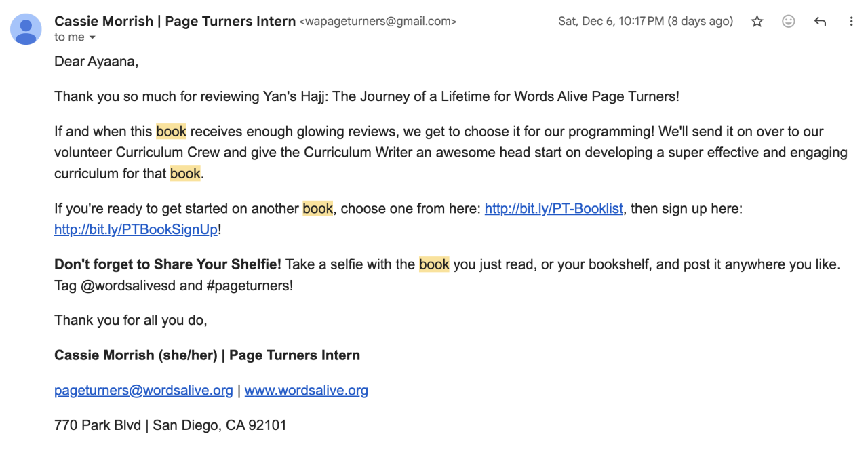Reply using the arrow icon
Screen dimensions: 868x472
(x=820, y=22)
